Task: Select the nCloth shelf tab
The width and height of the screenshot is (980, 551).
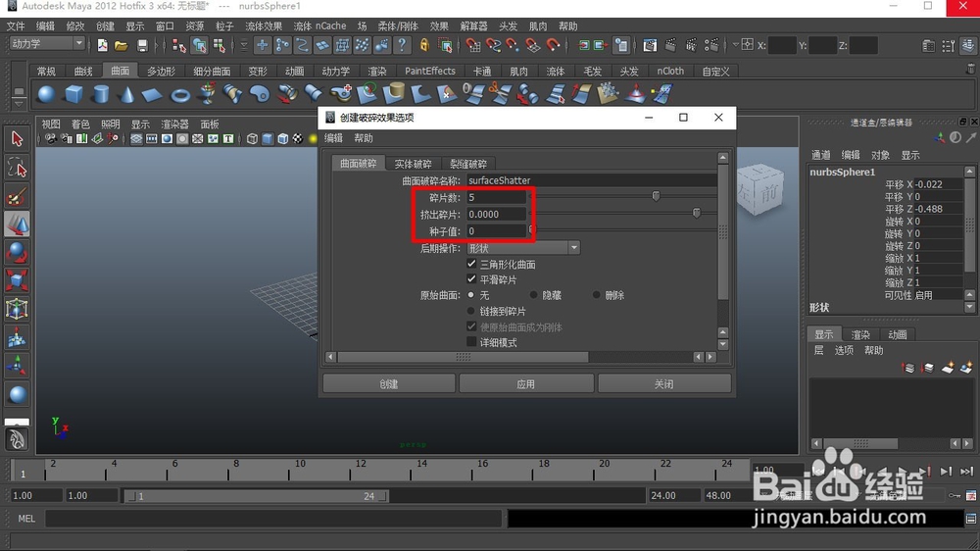Action: 670,72
